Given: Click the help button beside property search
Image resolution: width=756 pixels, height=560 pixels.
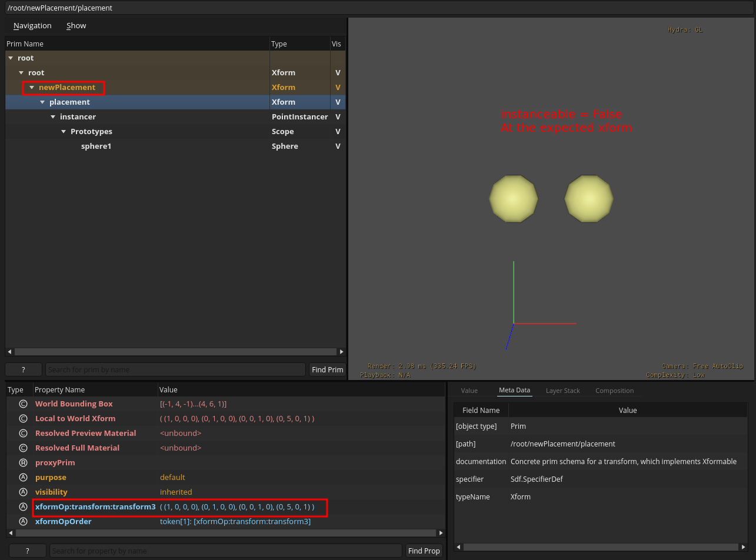Looking at the screenshot, I should tap(28, 551).
